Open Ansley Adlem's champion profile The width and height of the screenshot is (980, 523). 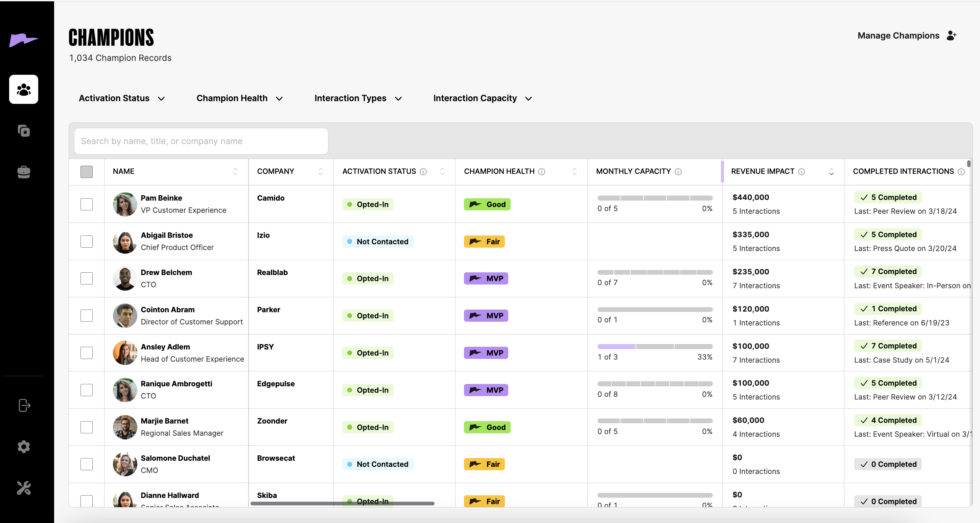click(x=165, y=347)
